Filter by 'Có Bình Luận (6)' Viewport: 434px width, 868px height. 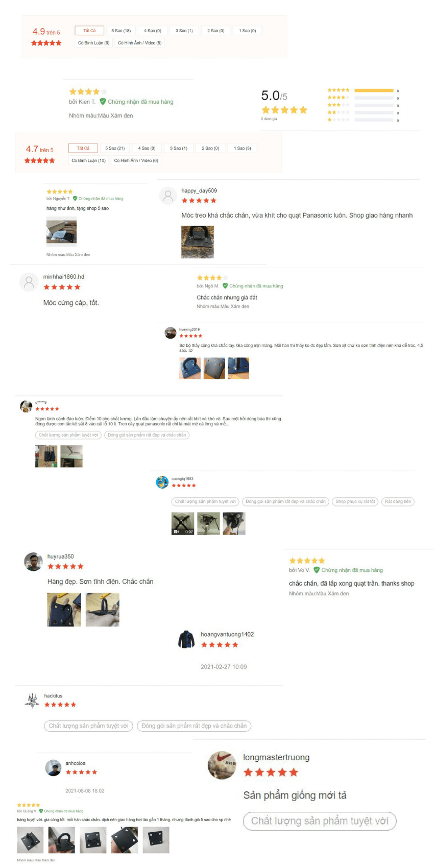click(x=93, y=43)
